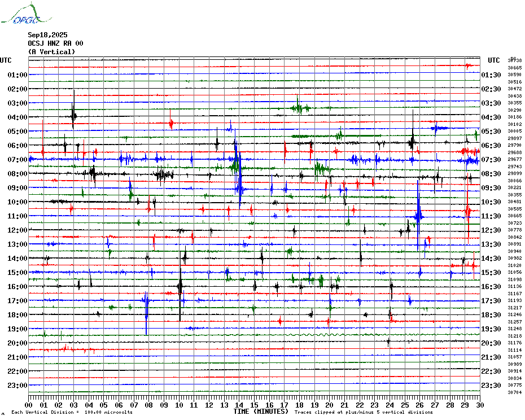Click minute label '00' on the bottom axis
The height and width of the screenshot is (420, 525).
coord(28,405)
